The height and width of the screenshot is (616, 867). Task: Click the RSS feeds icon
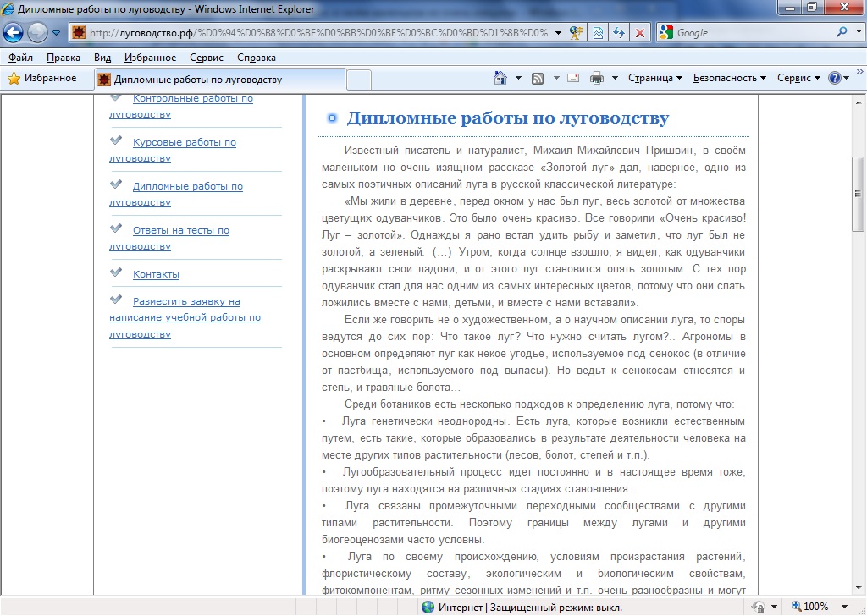(538, 79)
